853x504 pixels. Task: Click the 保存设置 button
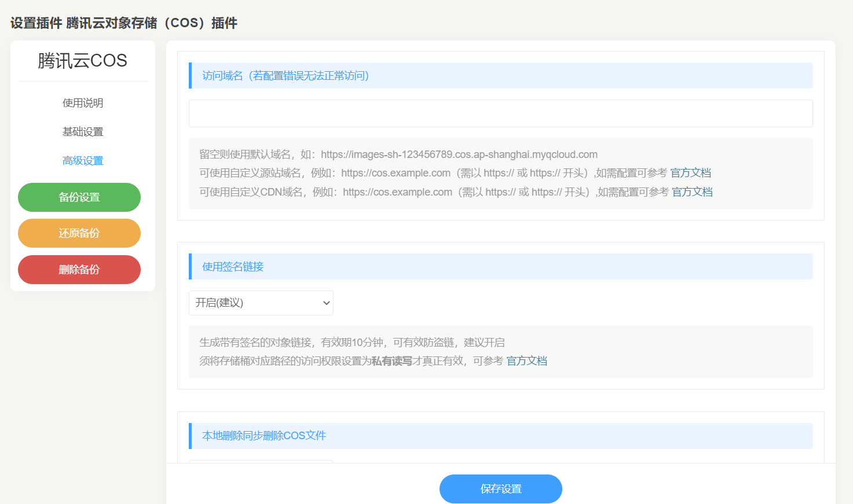(x=501, y=489)
